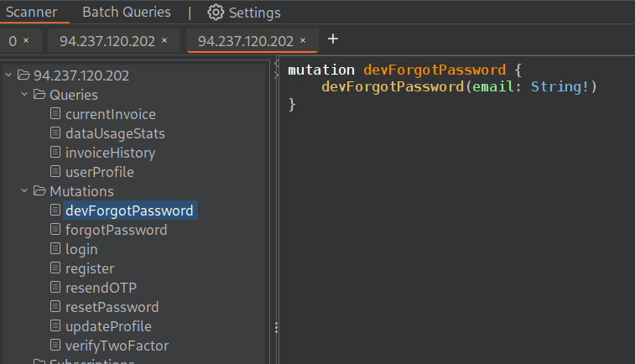Select the forgotPassword mutation
The height and width of the screenshot is (364, 635).
(x=116, y=230)
